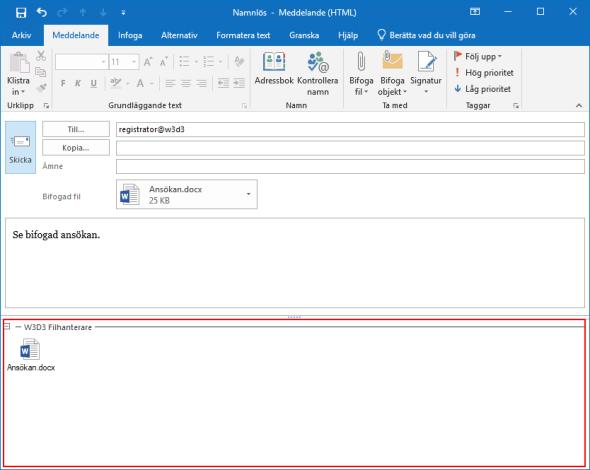The width and height of the screenshot is (590, 470).
Task: Increase font size with larger A
Action: click(x=148, y=62)
